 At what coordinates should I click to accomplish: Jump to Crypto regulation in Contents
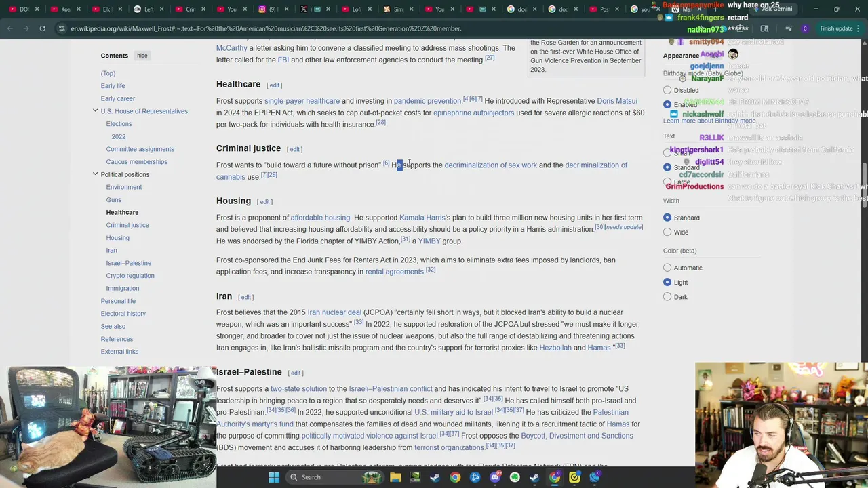130,276
